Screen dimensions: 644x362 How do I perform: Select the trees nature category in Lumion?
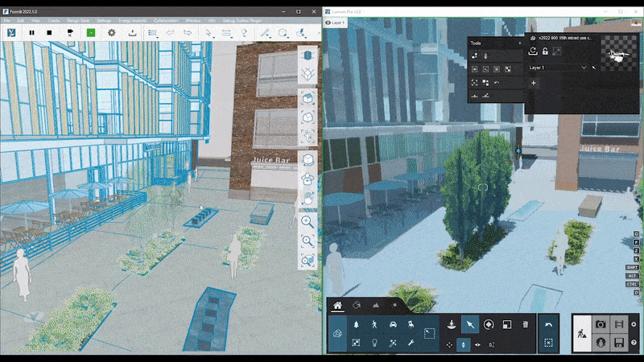click(356, 325)
